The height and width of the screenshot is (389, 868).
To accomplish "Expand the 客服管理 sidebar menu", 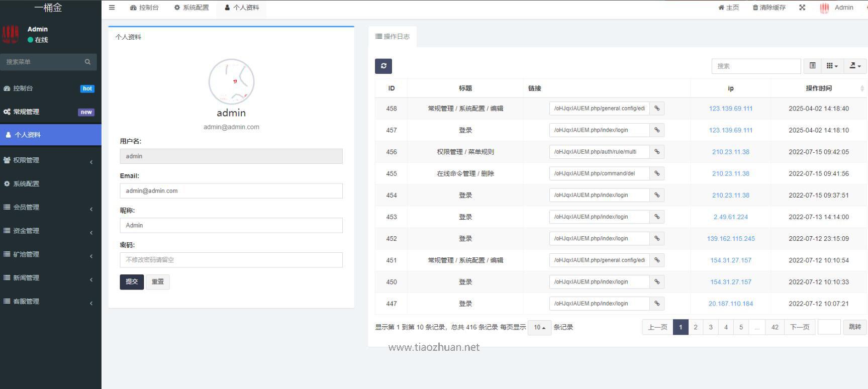I will [51, 301].
